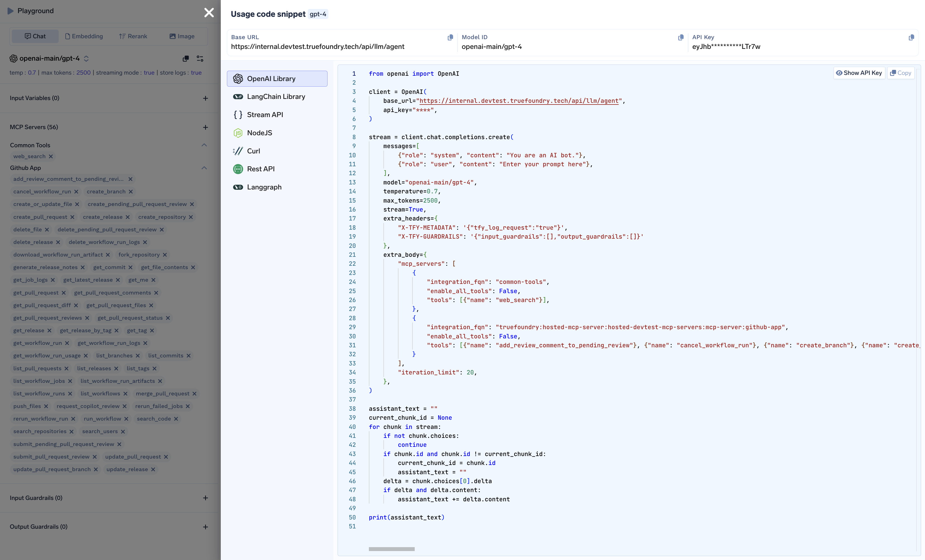Remove the list_commits tool

188,355
